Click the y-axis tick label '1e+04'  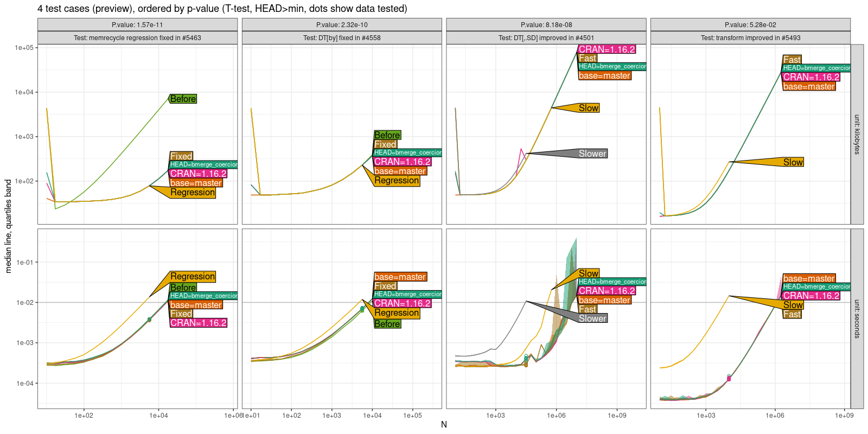24,92
